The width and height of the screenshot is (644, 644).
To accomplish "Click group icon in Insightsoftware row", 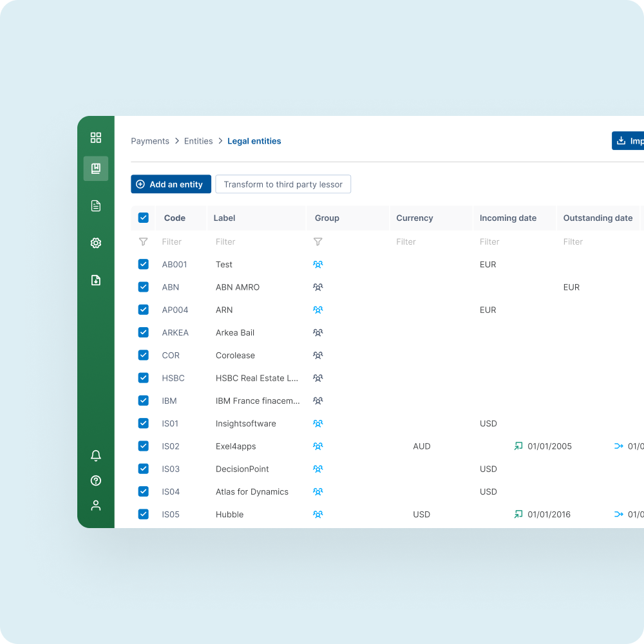I will tap(318, 424).
